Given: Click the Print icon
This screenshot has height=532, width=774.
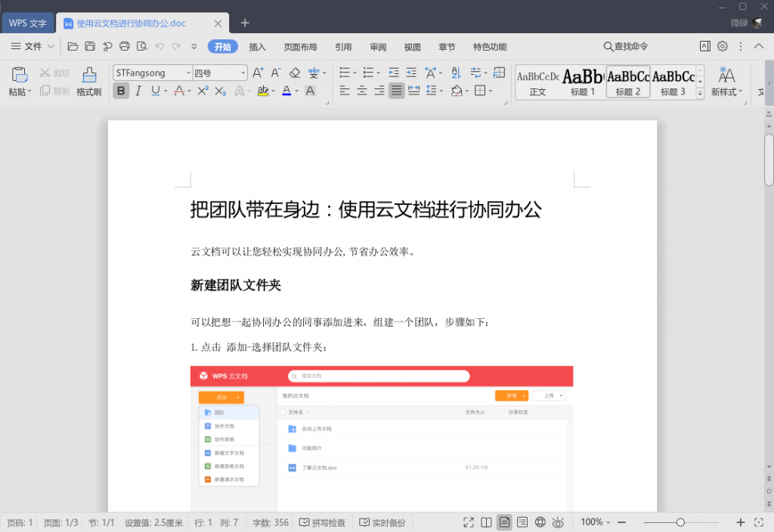Looking at the screenshot, I should tap(125, 46).
